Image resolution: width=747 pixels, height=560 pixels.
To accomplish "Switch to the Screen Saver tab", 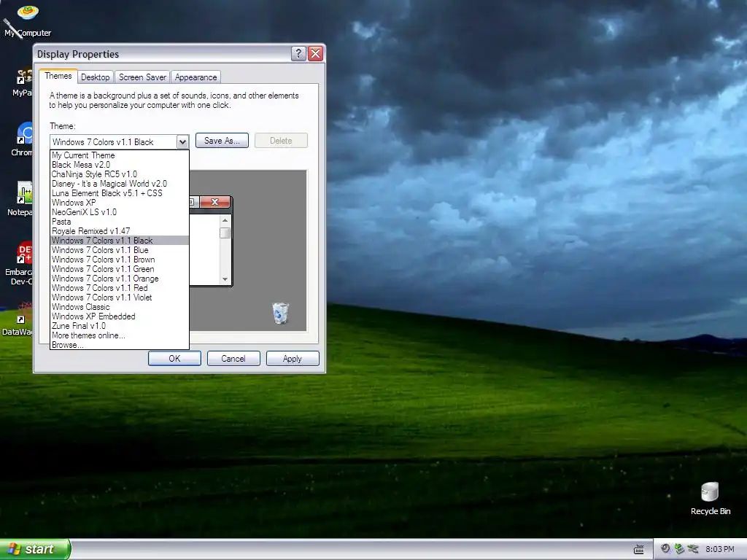I will click(x=142, y=77).
